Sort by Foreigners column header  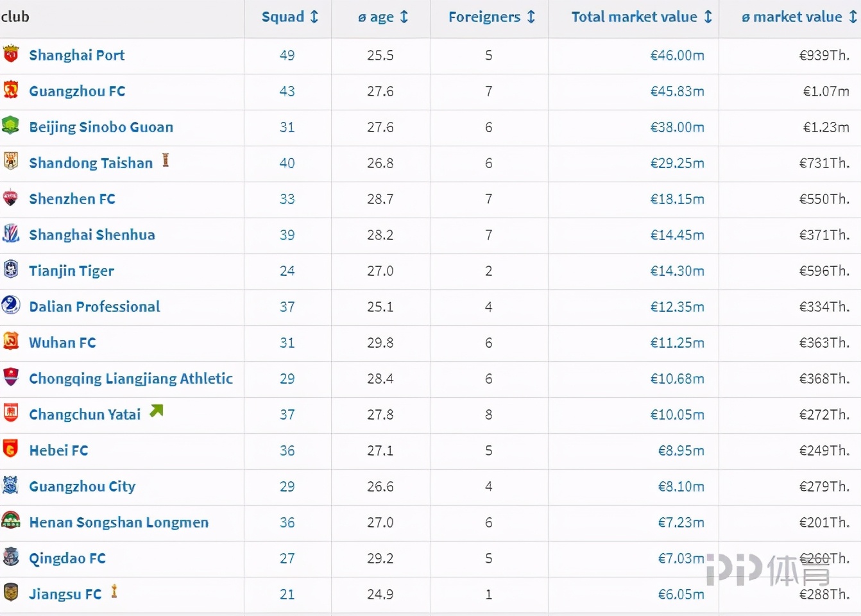pos(491,17)
